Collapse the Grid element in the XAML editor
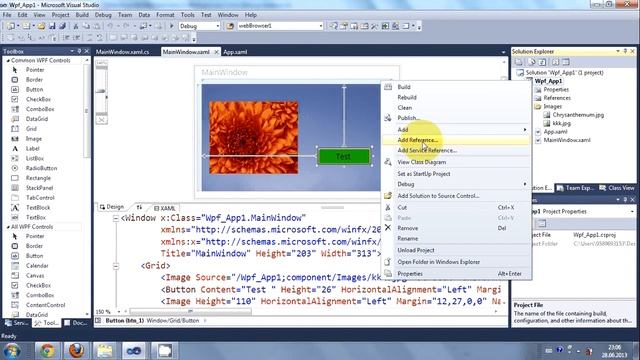 (x=116, y=266)
